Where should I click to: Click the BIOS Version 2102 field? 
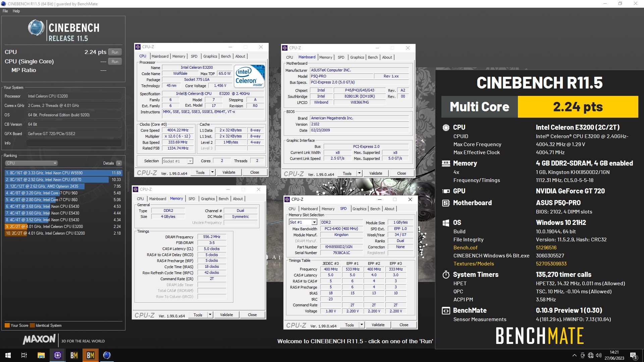pos(359,124)
